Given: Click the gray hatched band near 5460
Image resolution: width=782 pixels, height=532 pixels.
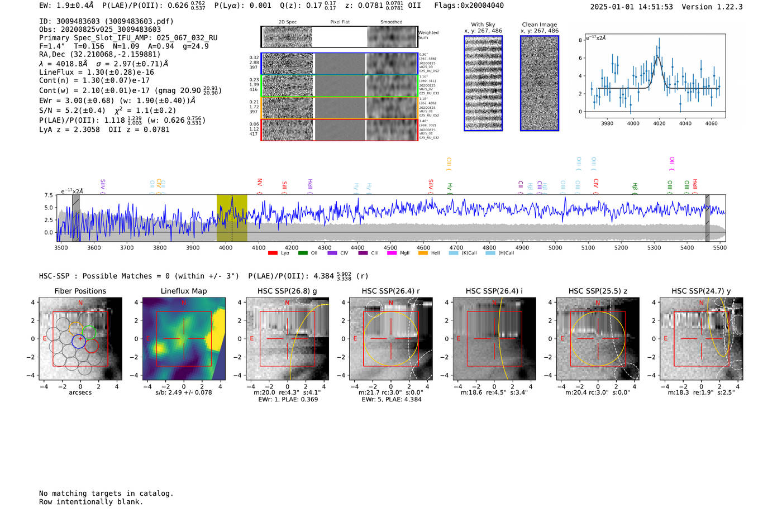Looking at the screenshot, I should pos(707,218).
